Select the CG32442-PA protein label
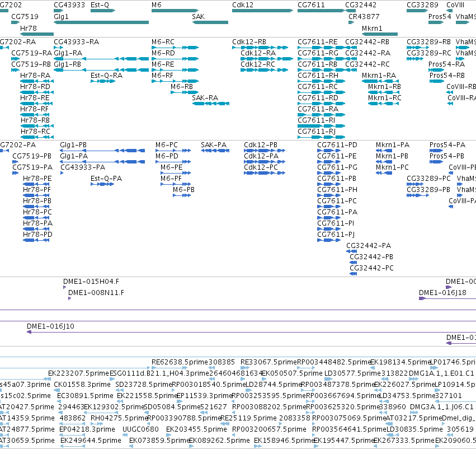Image resolution: width=476 pixels, height=449 pixels. tap(369, 245)
